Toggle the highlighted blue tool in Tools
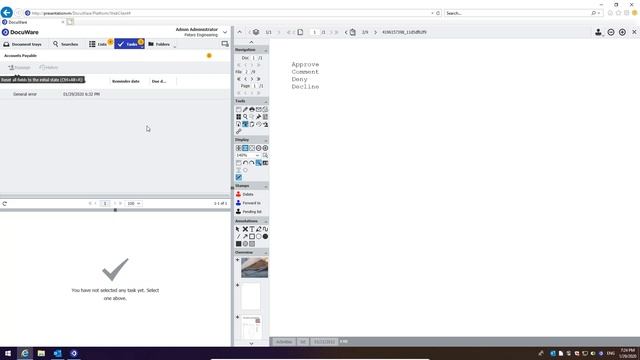Image resolution: width=640 pixels, height=360 pixels. (x=245, y=124)
